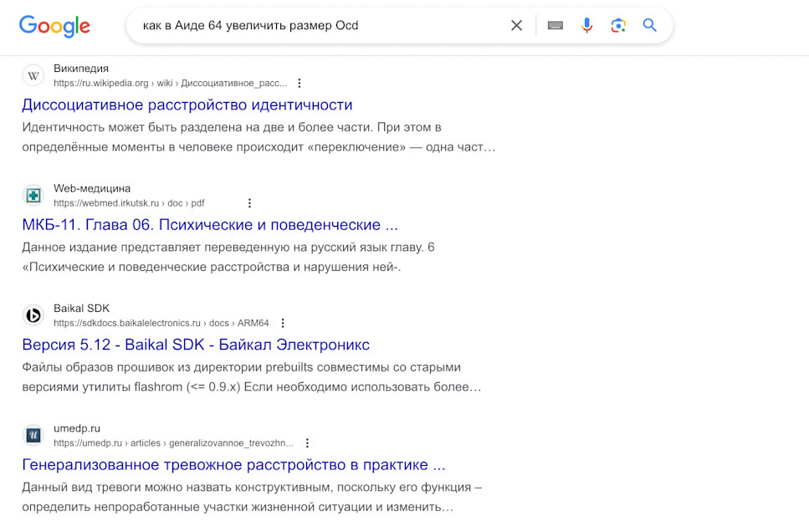Open the on-screen keyboard input tool
Image resolution: width=809 pixels, height=532 pixels.
coord(556,26)
